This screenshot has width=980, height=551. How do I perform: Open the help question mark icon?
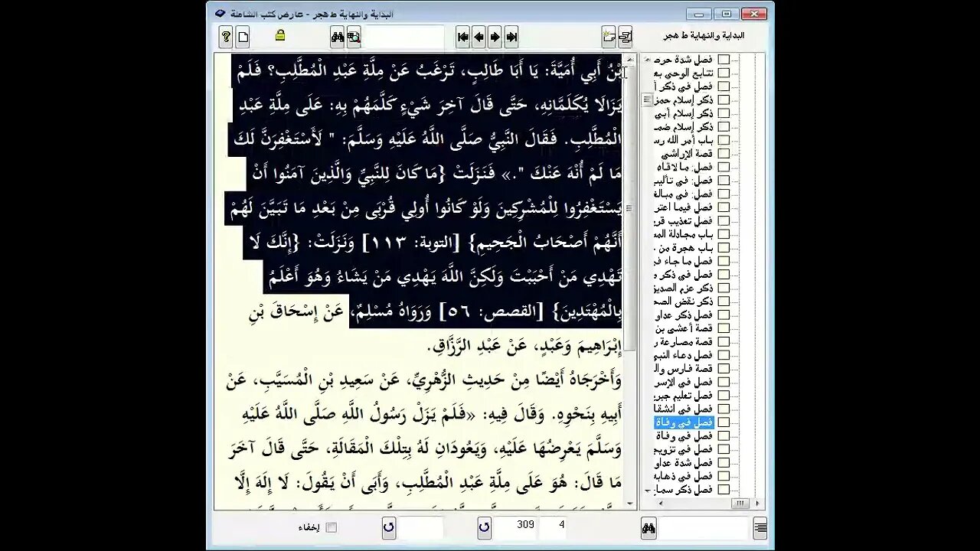(x=226, y=36)
